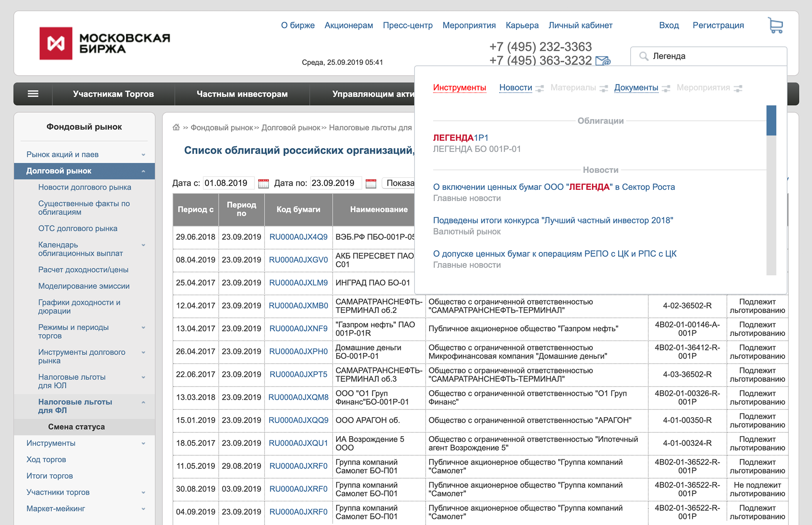Click the 'Дата с' date field
The width and height of the screenshot is (812, 525).
click(x=229, y=183)
